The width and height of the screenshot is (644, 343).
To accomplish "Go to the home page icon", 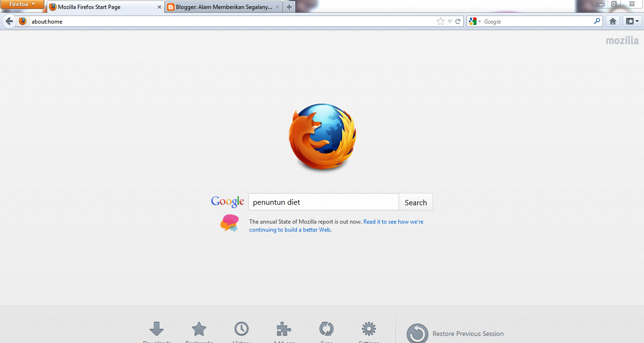I will (613, 21).
